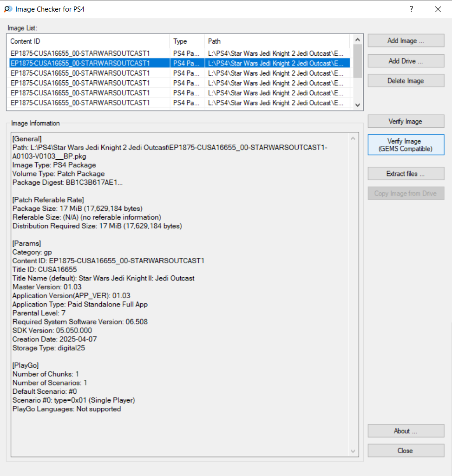Sort list by Content ID column header

(x=88, y=41)
